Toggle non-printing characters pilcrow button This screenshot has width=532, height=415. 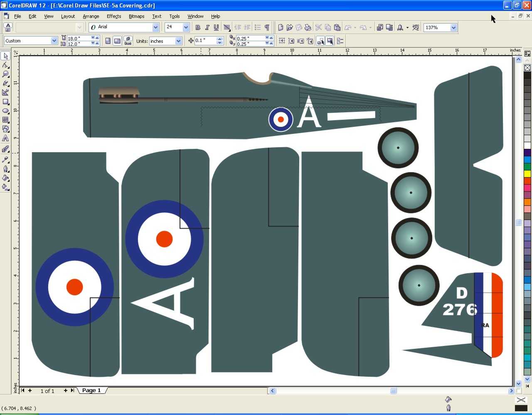(x=267, y=27)
